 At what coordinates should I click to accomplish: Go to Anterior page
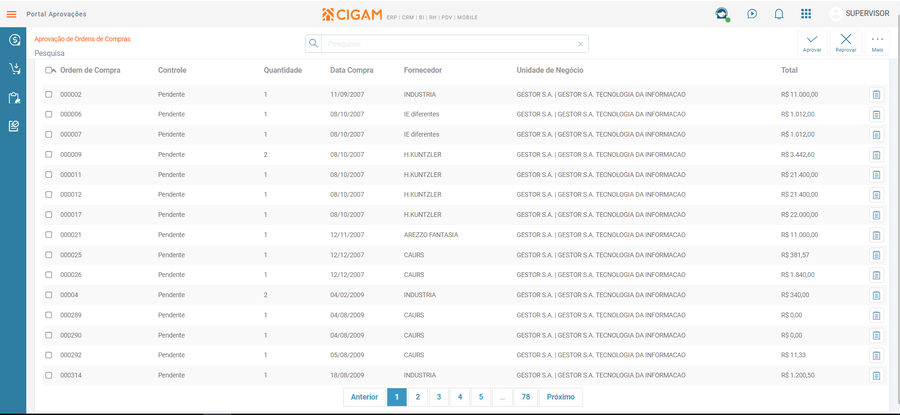(x=364, y=397)
